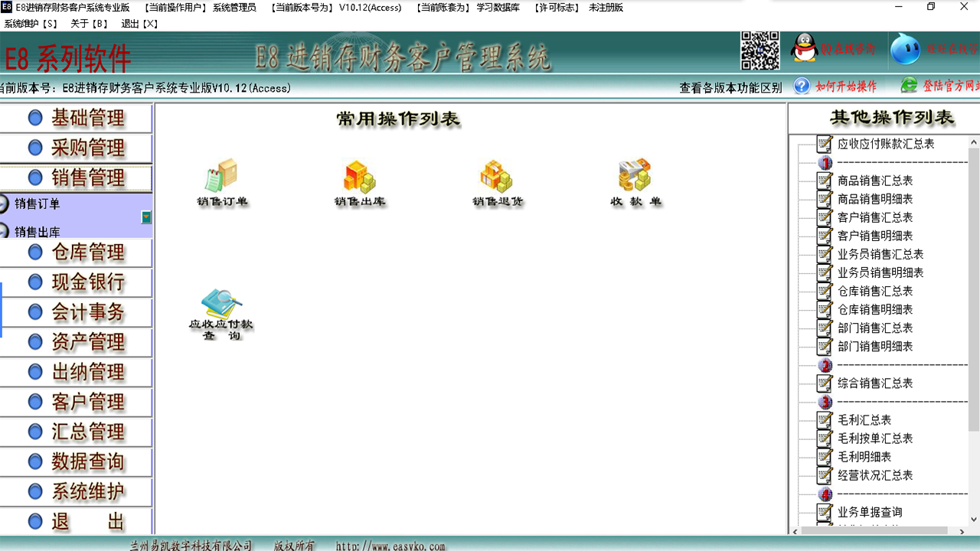Open the 仓库销售明细表 report
Viewport: 980px width, 551px height.
tap(875, 309)
